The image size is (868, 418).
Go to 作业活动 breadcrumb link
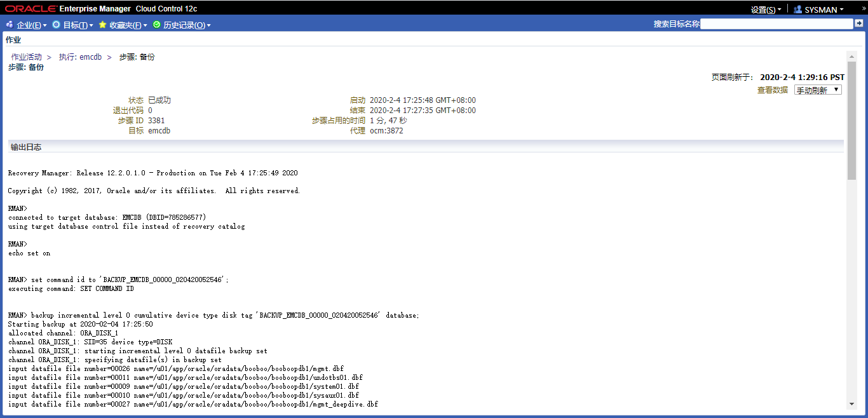coord(26,57)
